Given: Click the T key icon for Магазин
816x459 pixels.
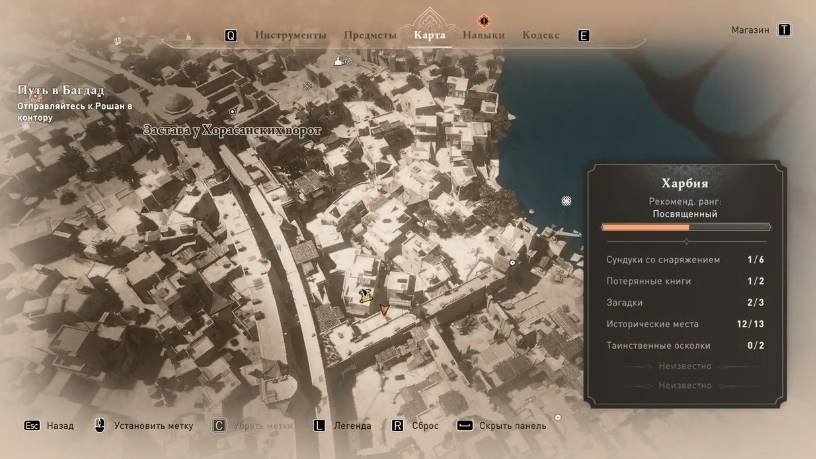Looking at the screenshot, I should tap(784, 30).
